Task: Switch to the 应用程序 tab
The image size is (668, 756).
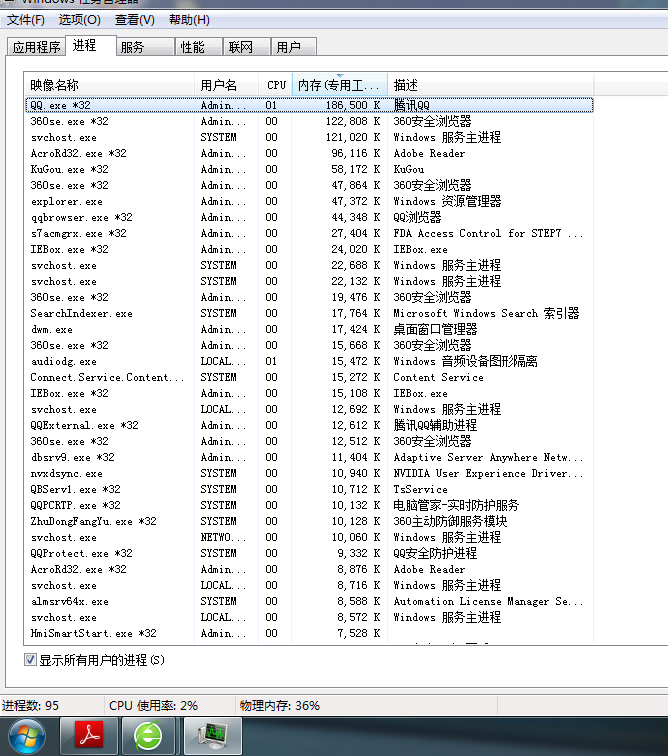Action: 37,47
